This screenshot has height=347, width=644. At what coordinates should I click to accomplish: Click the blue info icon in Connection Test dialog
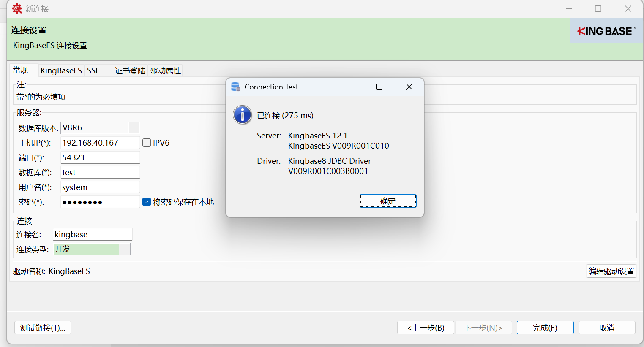(x=242, y=114)
